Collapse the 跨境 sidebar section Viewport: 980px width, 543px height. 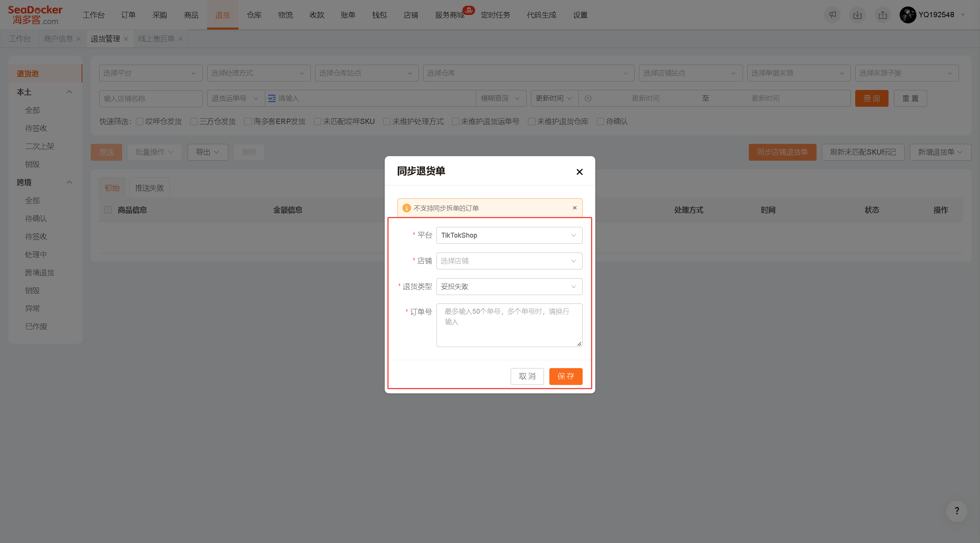point(69,182)
